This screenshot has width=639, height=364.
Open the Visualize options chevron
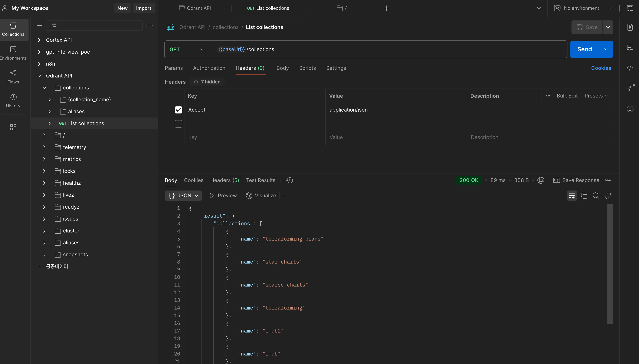[x=285, y=196]
